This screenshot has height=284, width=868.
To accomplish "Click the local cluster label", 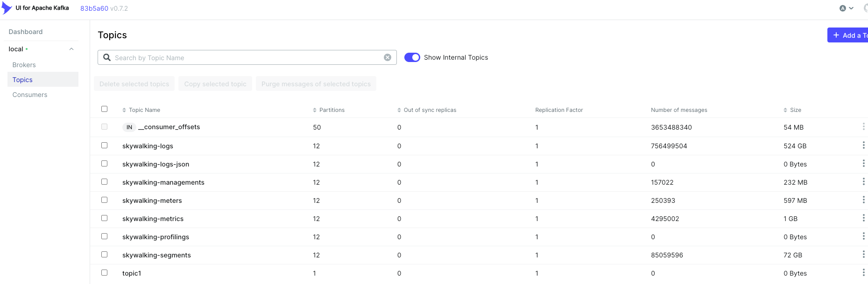I will tap(16, 49).
